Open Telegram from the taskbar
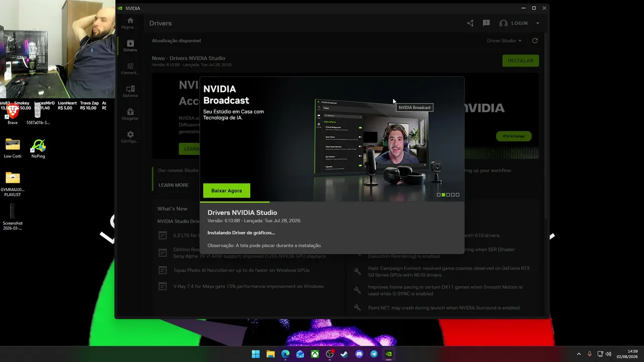 point(374,354)
